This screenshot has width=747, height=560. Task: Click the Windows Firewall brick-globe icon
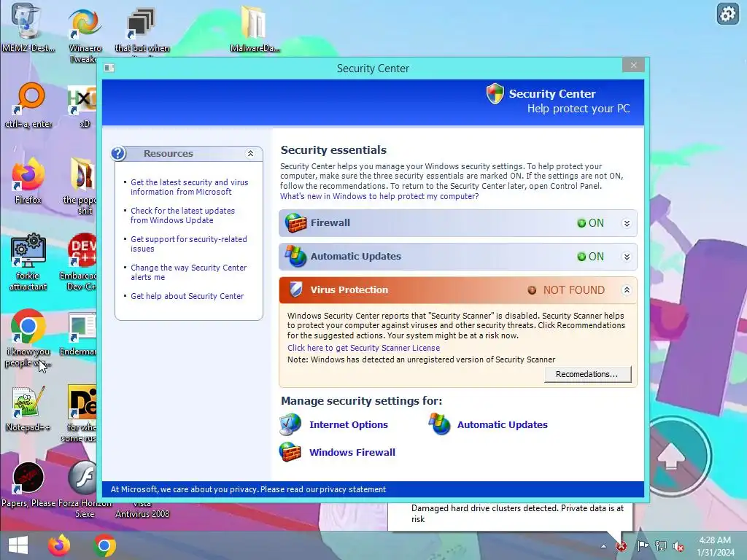click(290, 452)
